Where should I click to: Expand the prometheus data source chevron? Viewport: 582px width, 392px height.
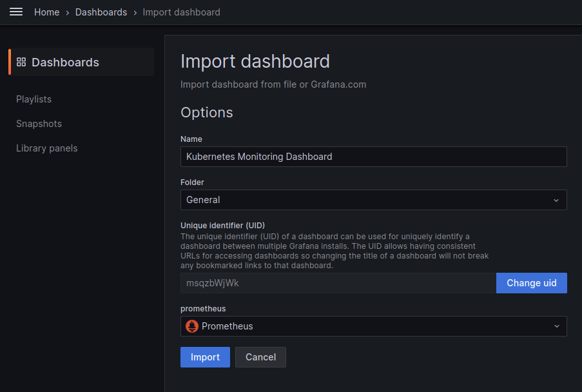tap(556, 326)
